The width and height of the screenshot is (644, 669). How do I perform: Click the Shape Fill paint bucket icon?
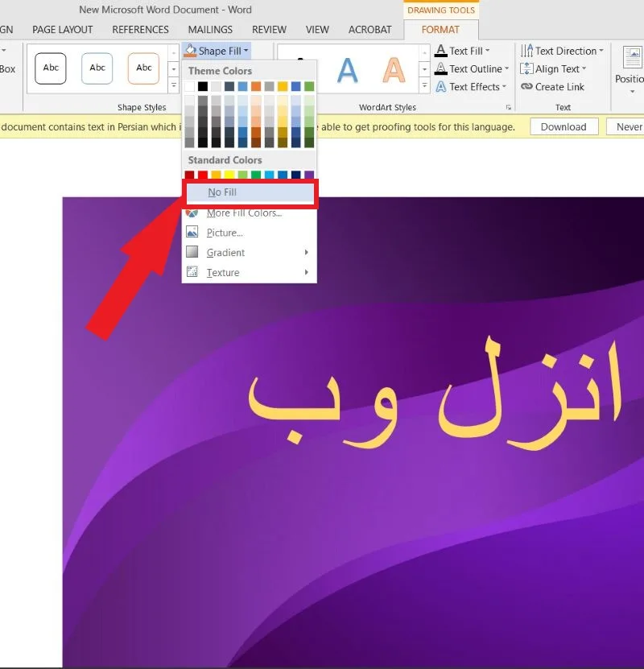tap(190, 51)
